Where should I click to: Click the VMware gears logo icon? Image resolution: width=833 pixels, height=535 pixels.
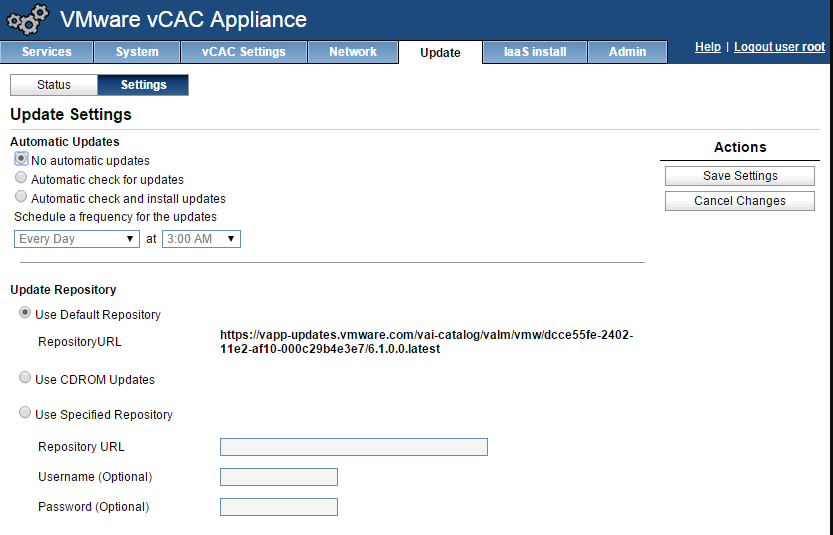tap(26, 20)
